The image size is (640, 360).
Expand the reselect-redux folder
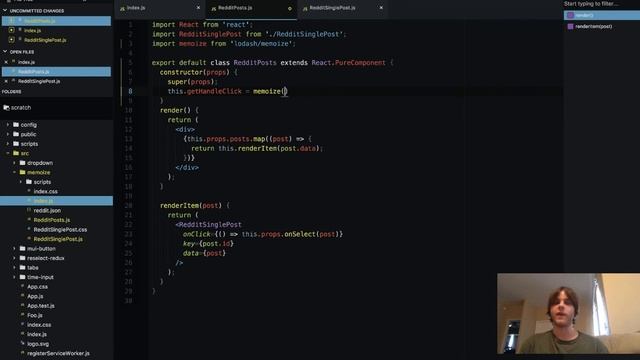tap(14, 258)
